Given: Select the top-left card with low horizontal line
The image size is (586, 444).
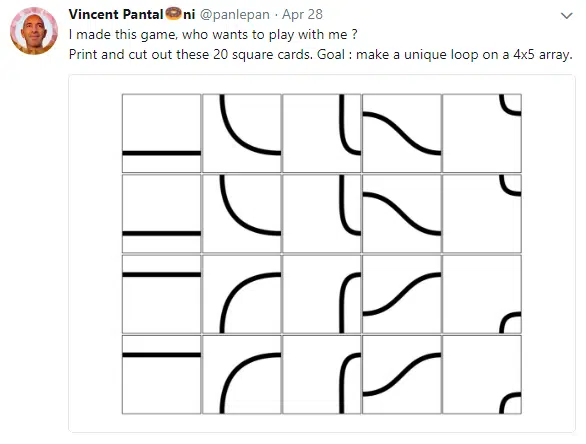Looking at the screenshot, I should pos(161,133).
